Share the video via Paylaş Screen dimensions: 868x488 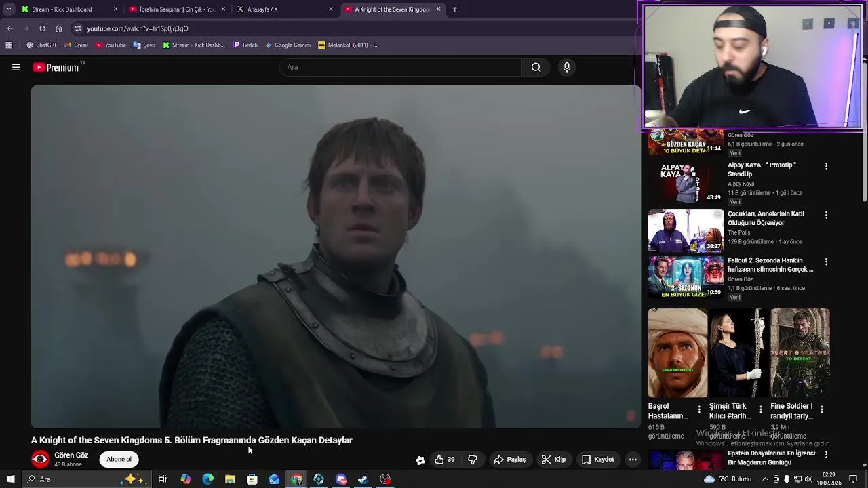point(510,460)
